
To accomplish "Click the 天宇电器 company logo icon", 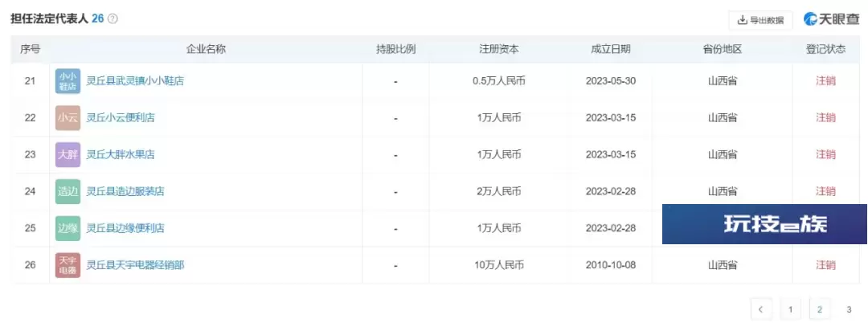I will point(68,265).
